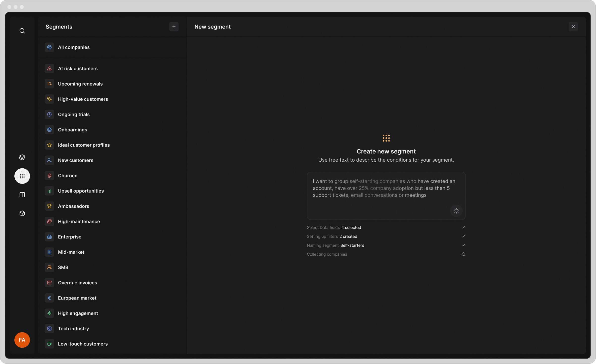Open Upsell opportunities segment
Viewport: 596px width, 364px height.
click(x=81, y=191)
